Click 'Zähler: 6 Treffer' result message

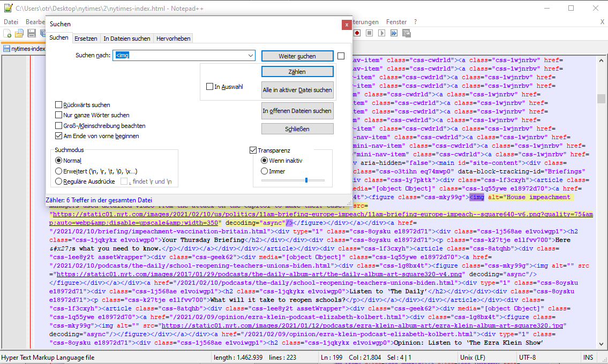click(99, 200)
